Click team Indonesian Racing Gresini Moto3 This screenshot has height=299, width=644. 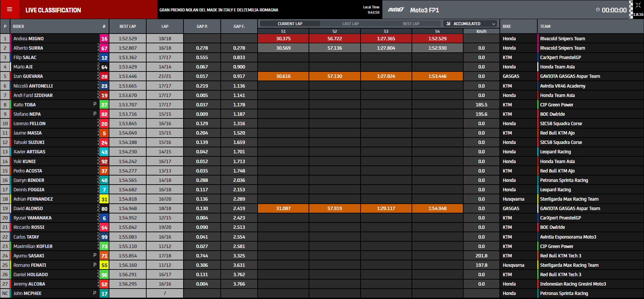click(x=573, y=284)
